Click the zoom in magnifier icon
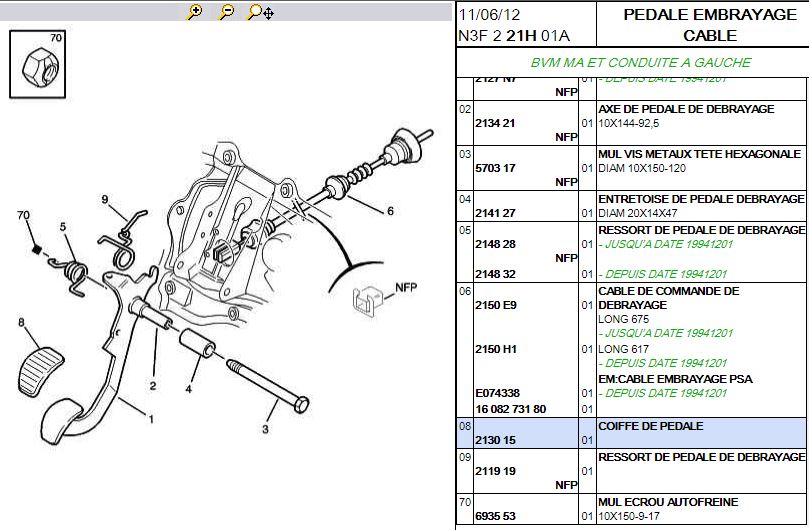The width and height of the screenshot is (809, 530). click(x=195, y=12)
